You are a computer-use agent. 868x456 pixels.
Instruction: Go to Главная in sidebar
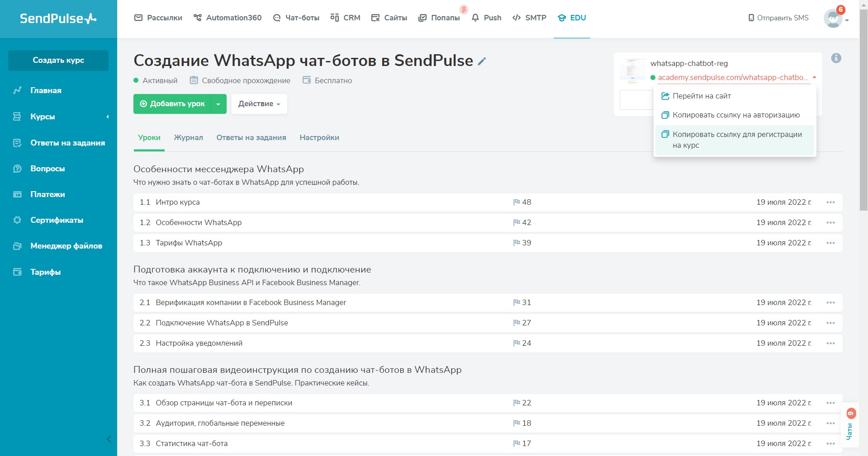coord(45,90)
